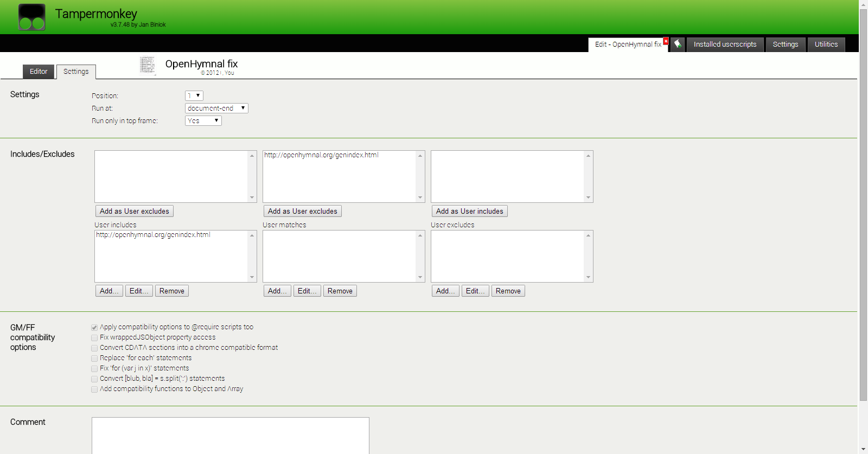Click the page scrollbar down arrow

(x=863, y=450)
